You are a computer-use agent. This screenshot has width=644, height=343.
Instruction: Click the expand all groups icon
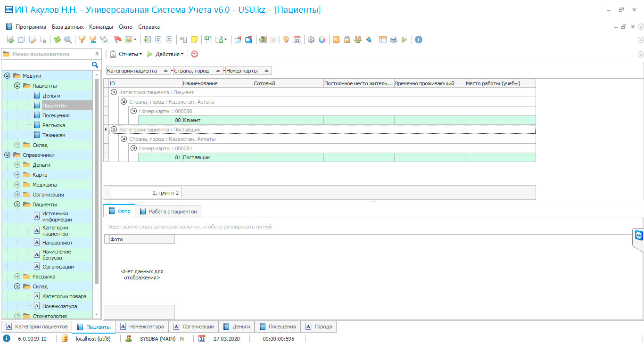158,40
